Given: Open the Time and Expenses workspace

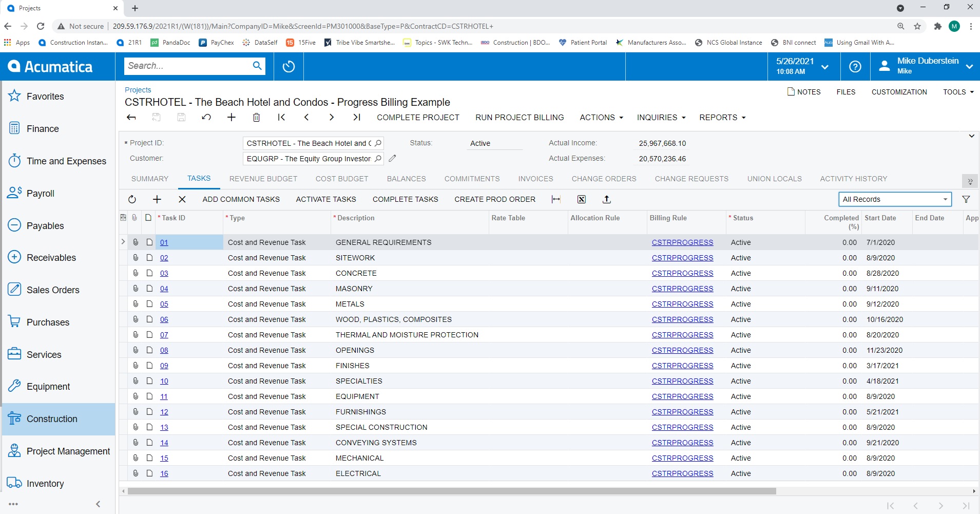Looking at the screenshot, I should [x=58, y=161].
